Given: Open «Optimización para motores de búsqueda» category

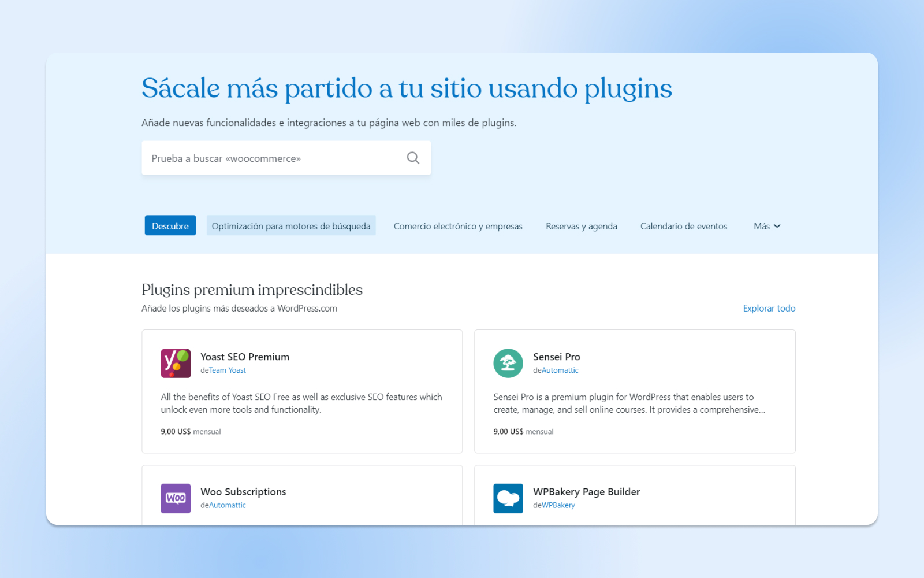Looking at the screenshot, I should [x=291, y=225].
